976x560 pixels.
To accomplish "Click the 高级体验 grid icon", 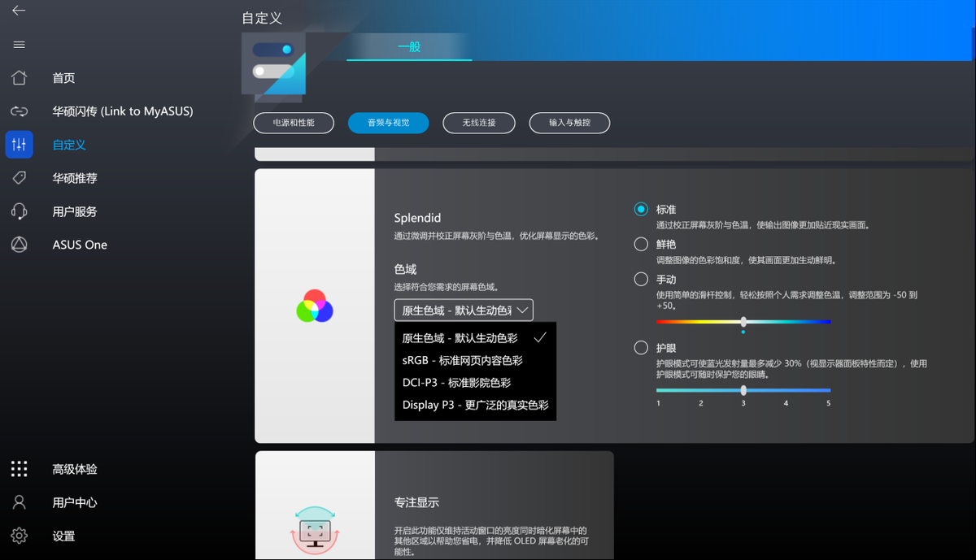I will click(x=19, y=468).
